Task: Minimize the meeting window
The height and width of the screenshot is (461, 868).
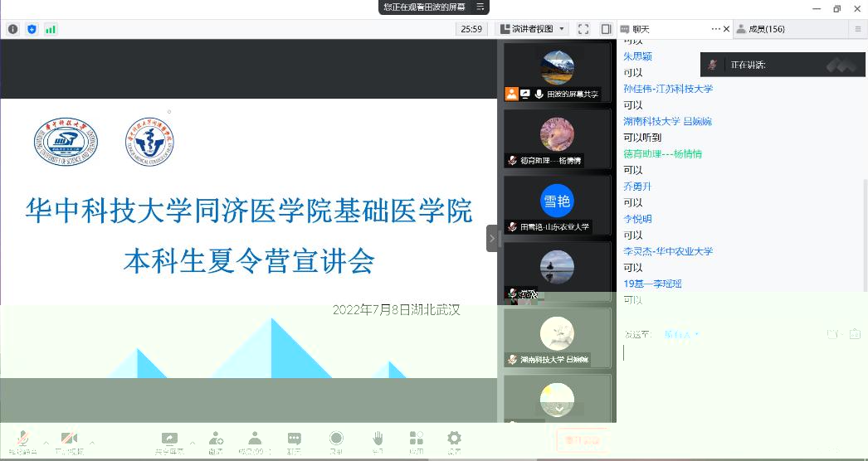Action: pos(817,8)
